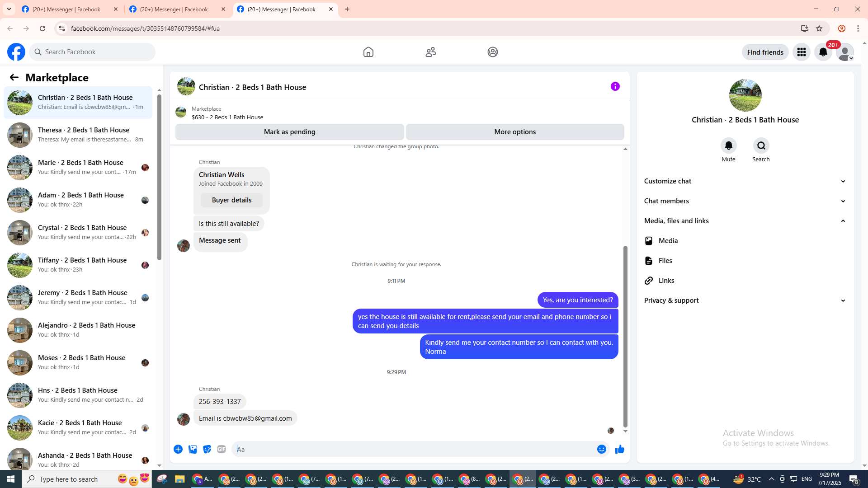Screen dimensions: 868x488
Task: Open Windows Start menu
Action: [x=11, y=479]
